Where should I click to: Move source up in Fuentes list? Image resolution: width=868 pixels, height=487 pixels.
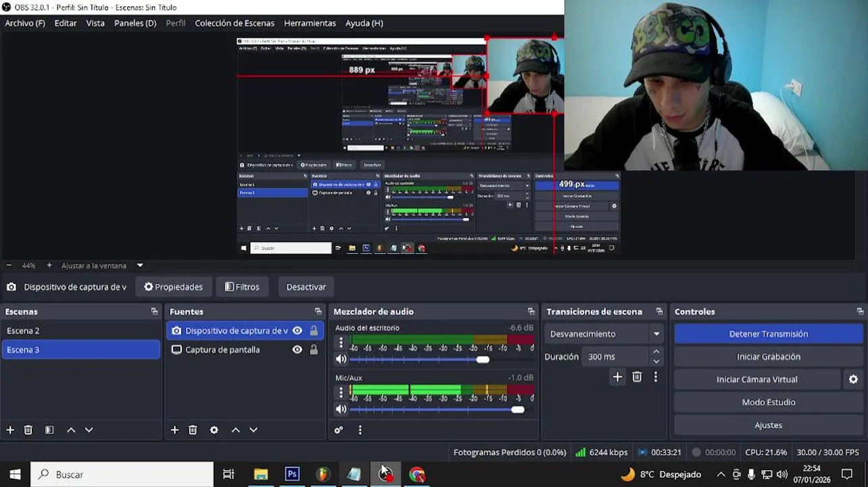235,430
